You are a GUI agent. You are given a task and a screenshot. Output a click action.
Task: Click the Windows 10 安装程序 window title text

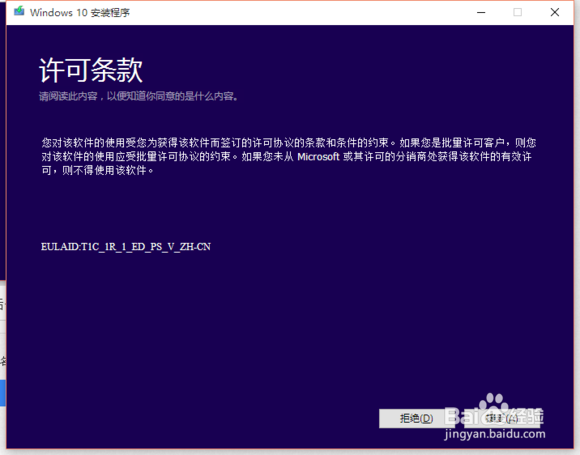80,13
